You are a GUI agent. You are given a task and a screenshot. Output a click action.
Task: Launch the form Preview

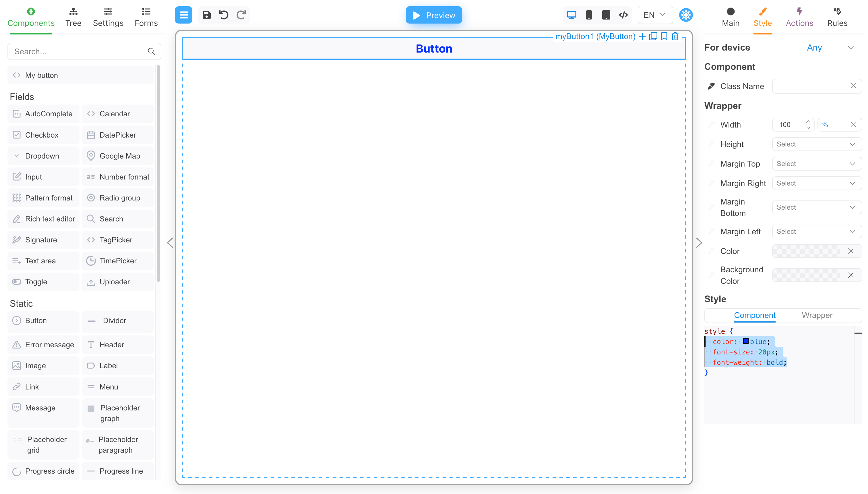point(434,15)
